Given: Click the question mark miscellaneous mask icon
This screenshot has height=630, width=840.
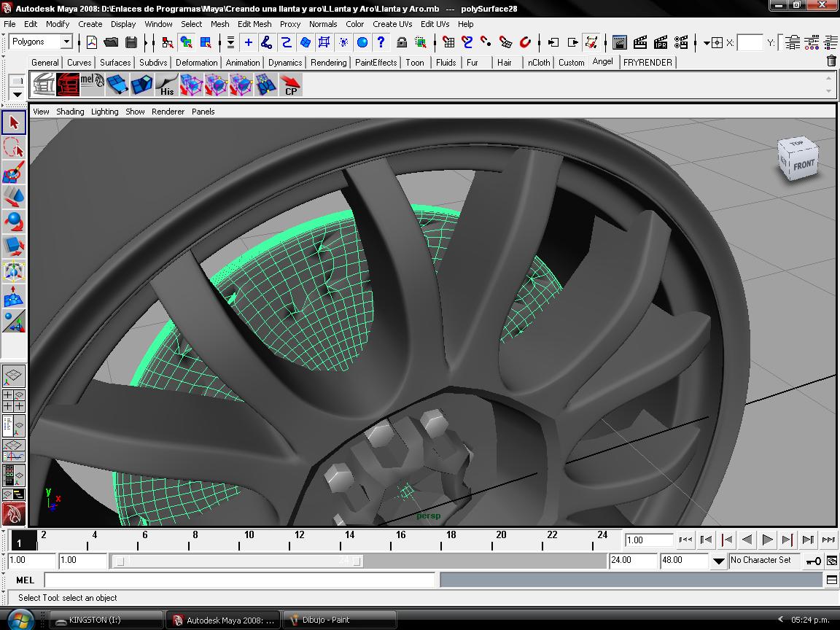Looking at the screenshot, I should (x=381, y=42).
